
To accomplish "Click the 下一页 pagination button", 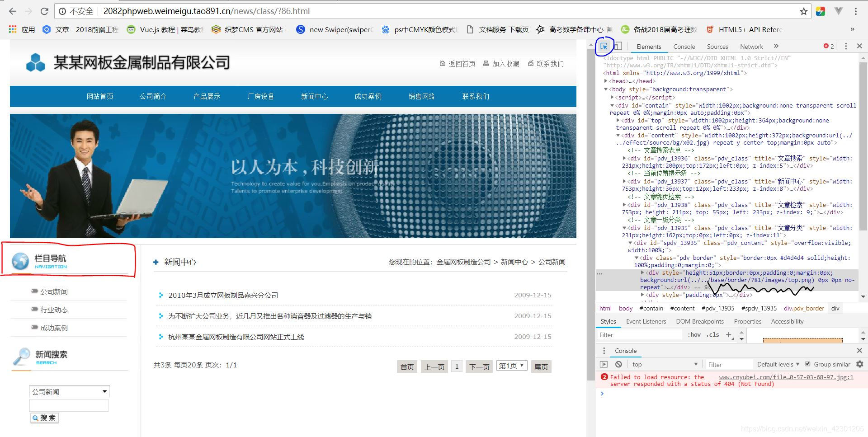I will tap(479, 367).
